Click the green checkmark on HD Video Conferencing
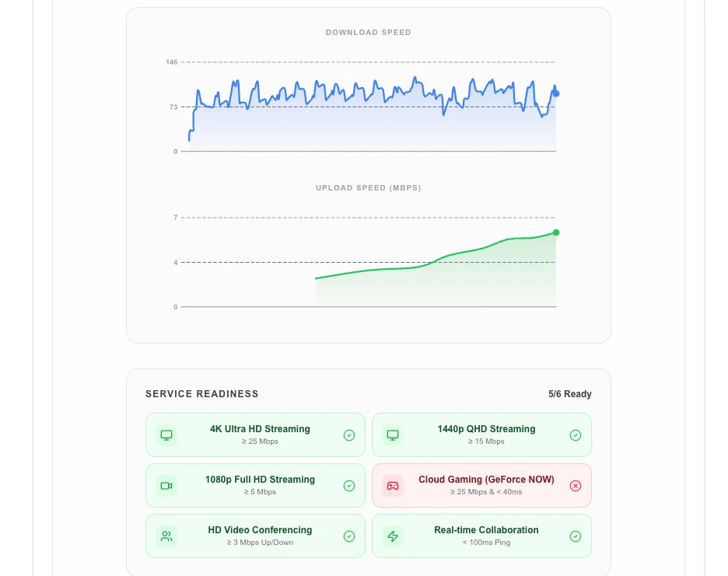728x576 pixels. [x=349, y=536]
